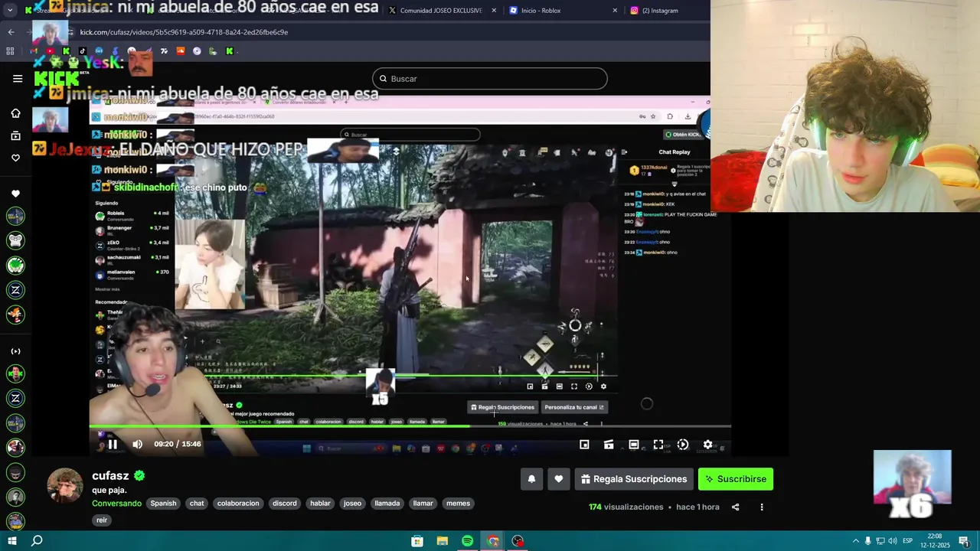Click the cast/clip icon in player controls
This screenshot has height=551, width=980.
tap(609, 445)
